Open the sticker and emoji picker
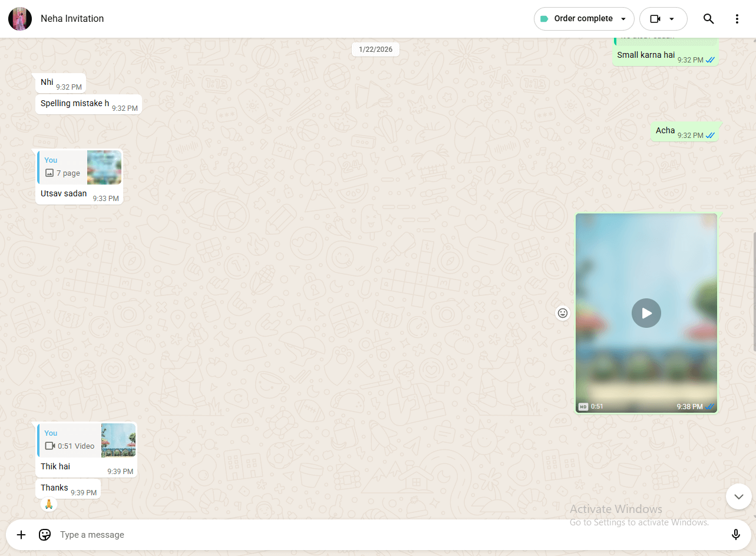 tap(45, 535)
